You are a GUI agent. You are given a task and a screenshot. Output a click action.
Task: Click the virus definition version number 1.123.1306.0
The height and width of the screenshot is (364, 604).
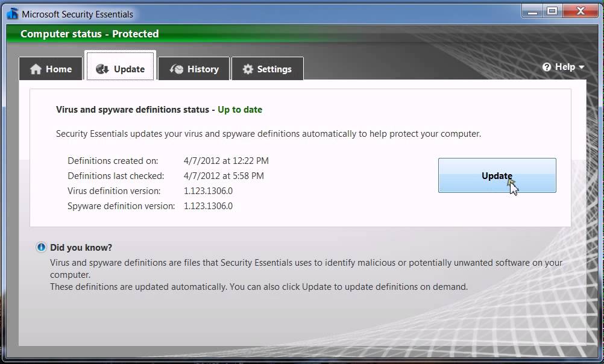(208, 190)
